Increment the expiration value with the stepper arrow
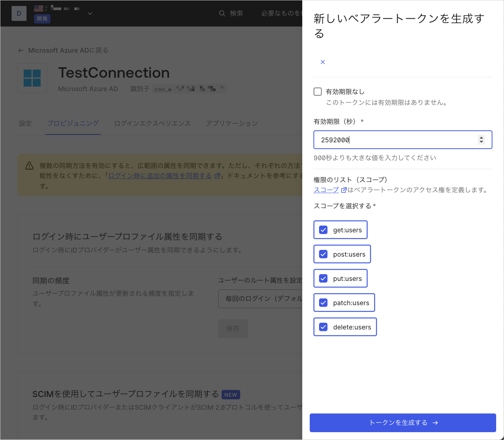 point(481,137)
